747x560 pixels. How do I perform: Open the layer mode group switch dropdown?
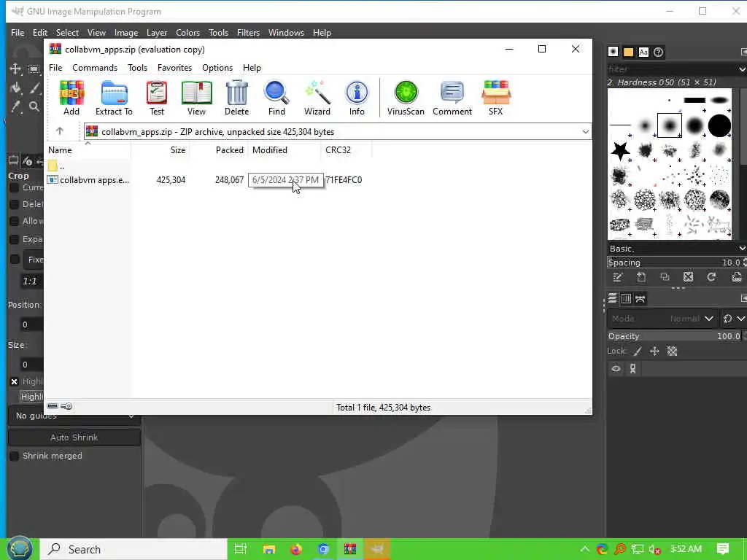734,319
